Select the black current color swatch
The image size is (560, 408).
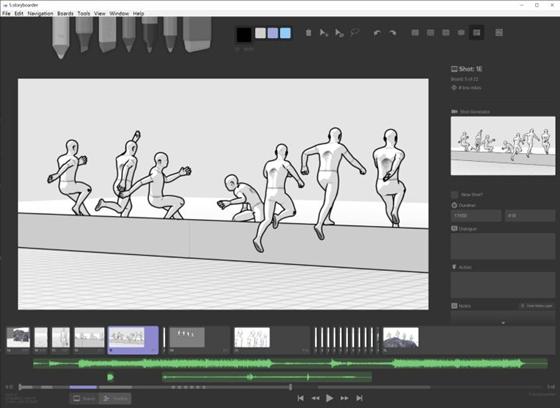pos(244,35)
